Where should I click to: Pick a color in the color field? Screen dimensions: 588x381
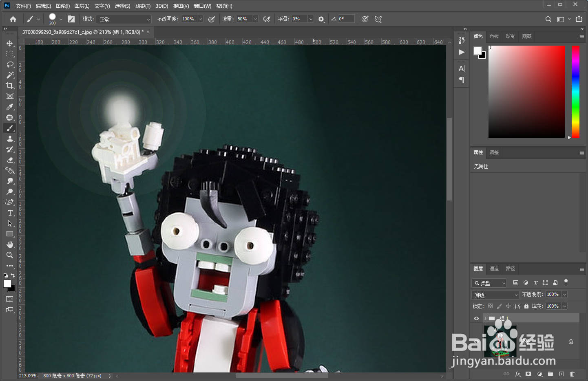coord(526,91)
